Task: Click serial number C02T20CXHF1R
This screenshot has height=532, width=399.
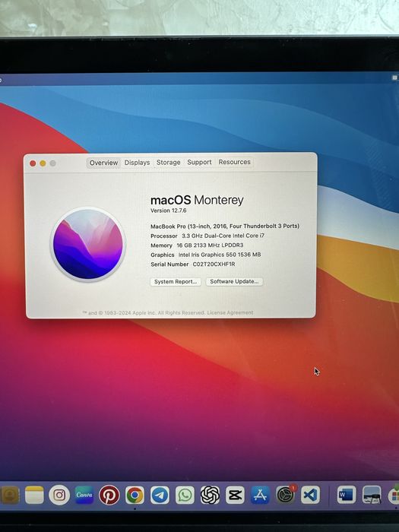Action: click(214, 264)
